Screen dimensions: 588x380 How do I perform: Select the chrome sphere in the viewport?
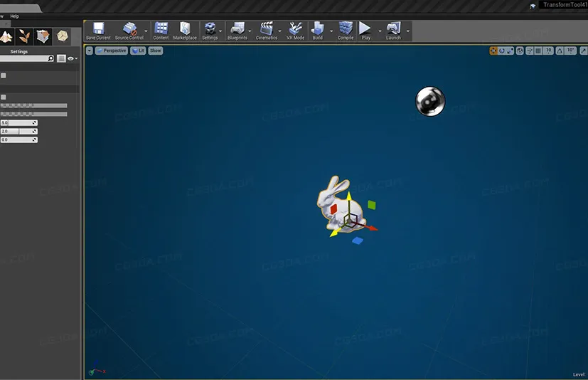pos(430,101)
